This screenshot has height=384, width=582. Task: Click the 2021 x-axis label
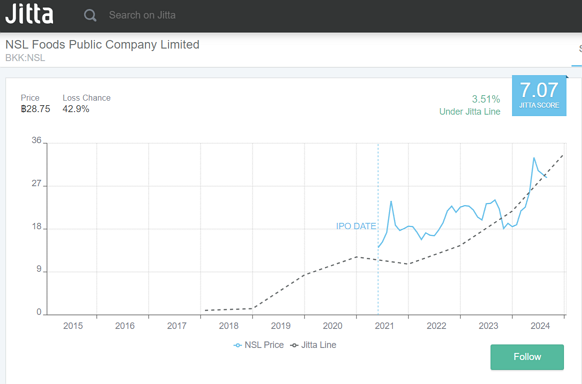point(384,326)
